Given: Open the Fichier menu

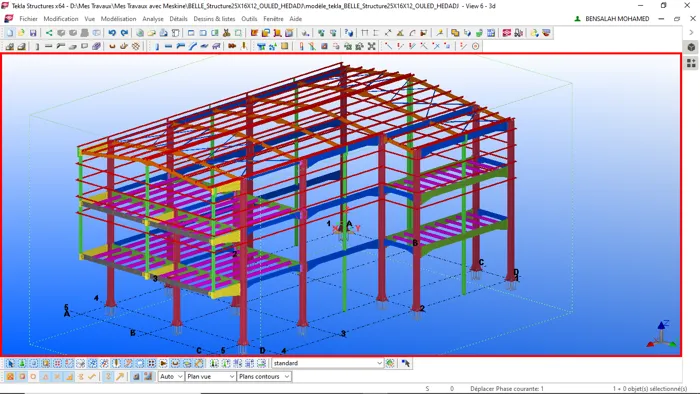Looking at the screenshot, I should pos(28,19).
